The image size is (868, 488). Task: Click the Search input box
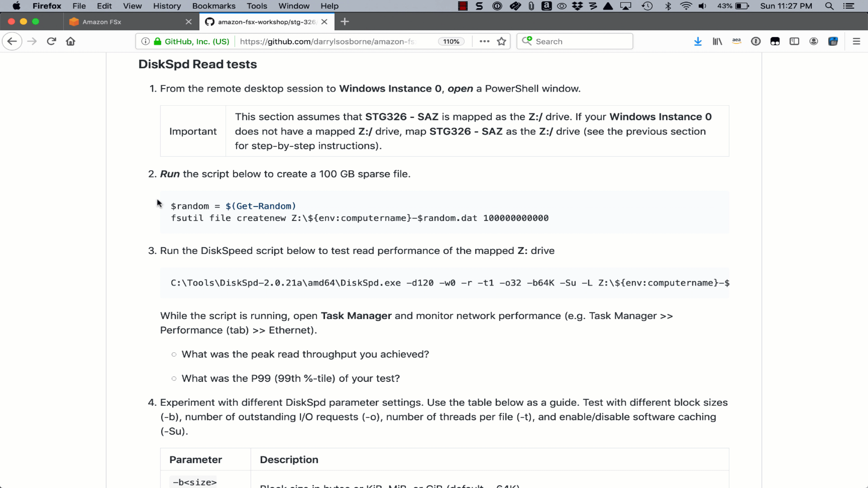(x=575, y=41)
